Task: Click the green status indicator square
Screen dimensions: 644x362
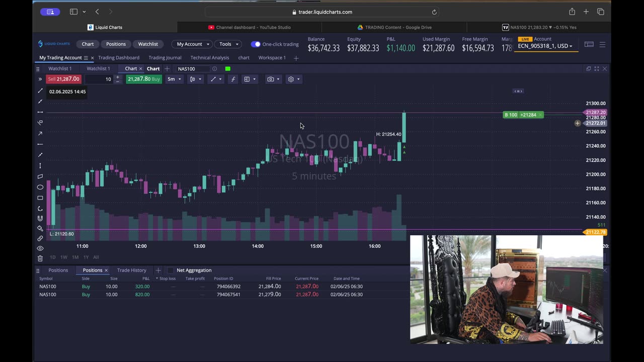Action: click(x=228, y=69)
